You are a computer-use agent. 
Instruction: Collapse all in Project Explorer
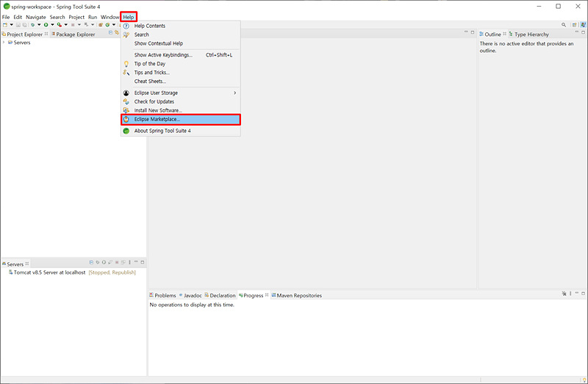point(111,32)
